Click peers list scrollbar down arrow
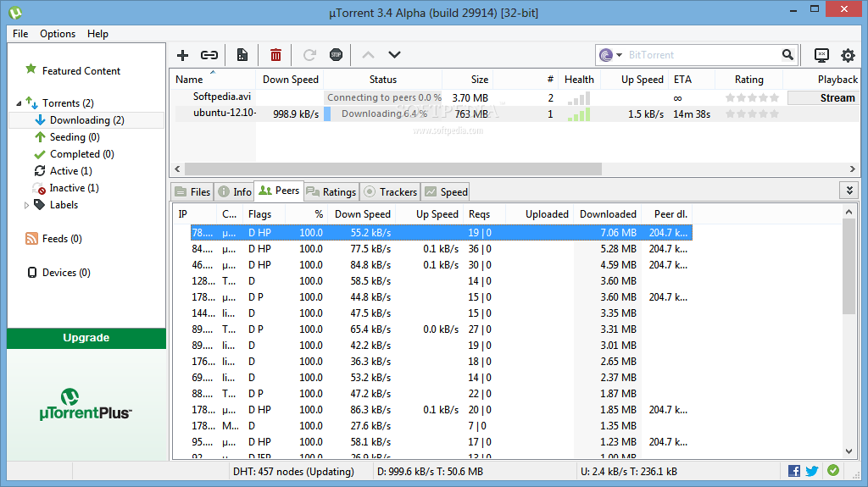 849,451
